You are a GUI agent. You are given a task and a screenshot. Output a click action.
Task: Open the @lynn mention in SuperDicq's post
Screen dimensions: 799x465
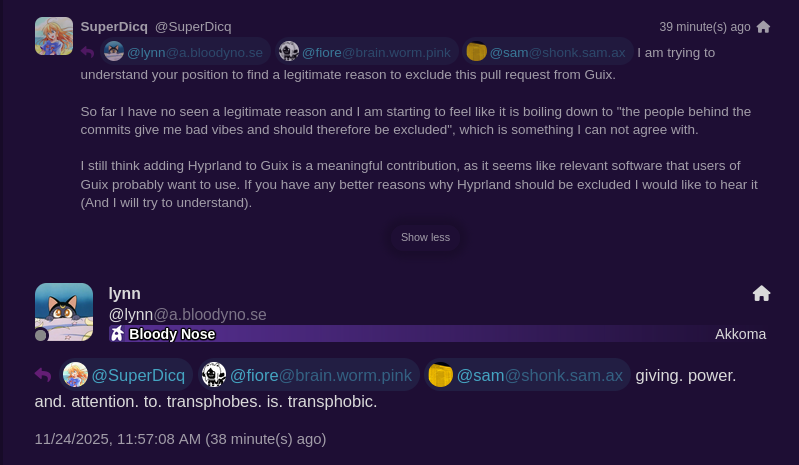tap(184, 52)
